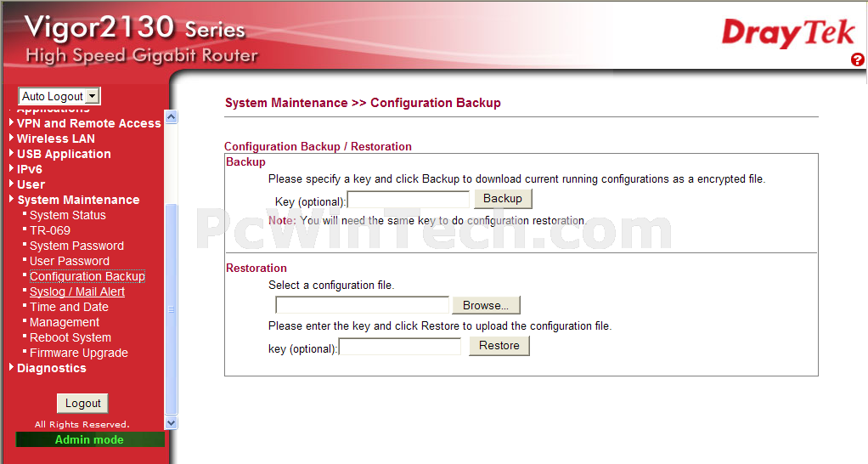Screen dimensions: 868x464
Task: Open System Status page
Action: tap(67, 215)
